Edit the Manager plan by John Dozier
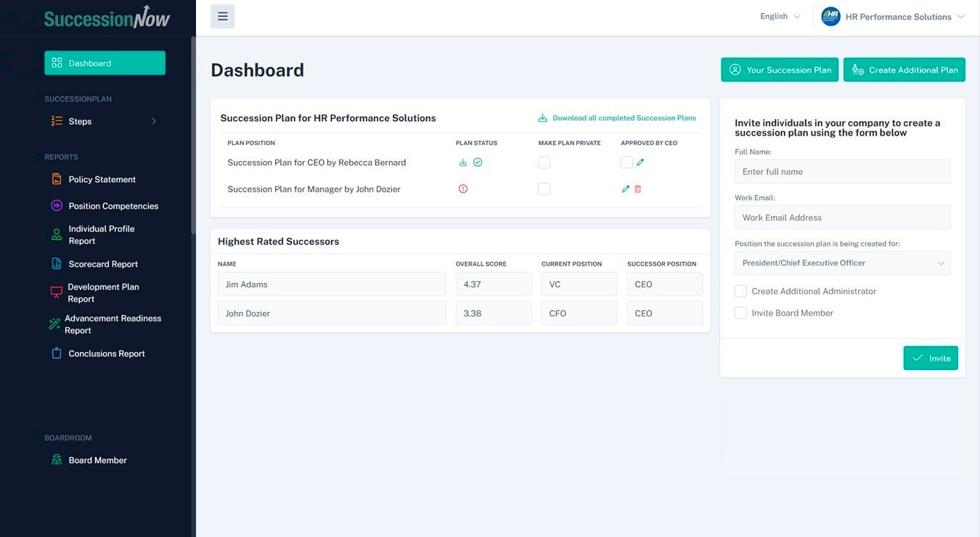This screenshot has width=980, height=537. point(625,189)
